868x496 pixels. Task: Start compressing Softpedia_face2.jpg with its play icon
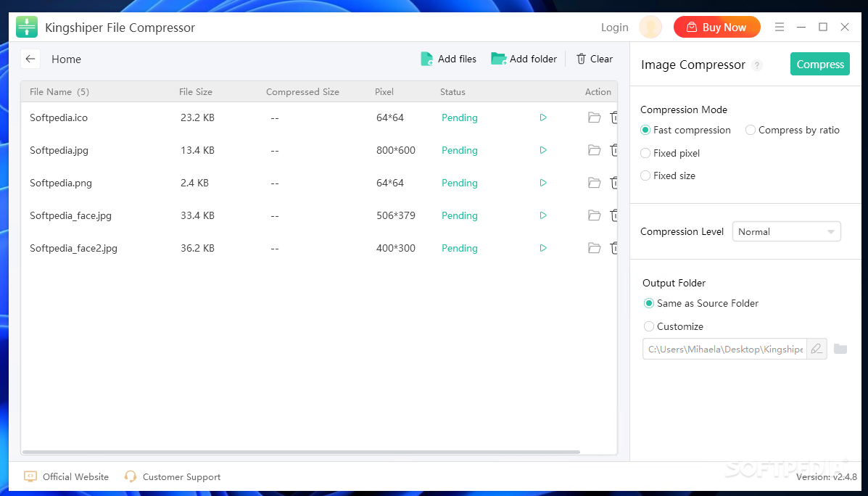point(543,248)
